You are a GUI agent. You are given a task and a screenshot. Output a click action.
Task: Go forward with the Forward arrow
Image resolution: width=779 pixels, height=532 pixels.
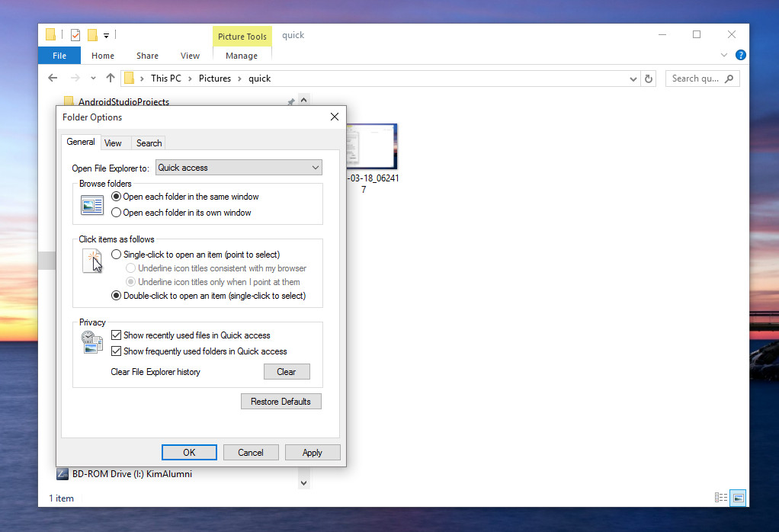pyautogui.click(x=75, y=78)
